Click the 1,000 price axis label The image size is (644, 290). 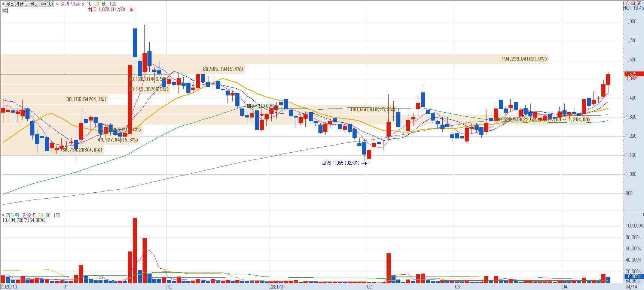[631, 174]
